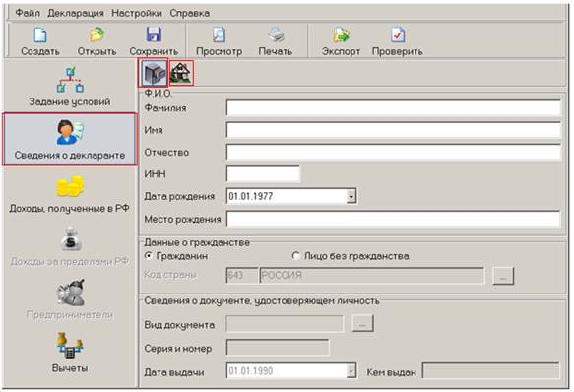Save the declaration via Сохранить icon
This screenshot has height=392, width=574.
pos(154,35)
